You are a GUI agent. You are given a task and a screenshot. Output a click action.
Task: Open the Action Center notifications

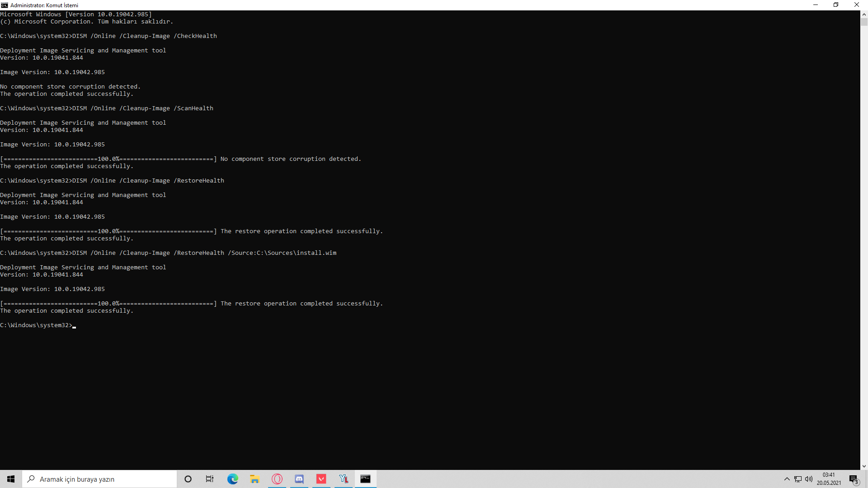pos(854,479)
